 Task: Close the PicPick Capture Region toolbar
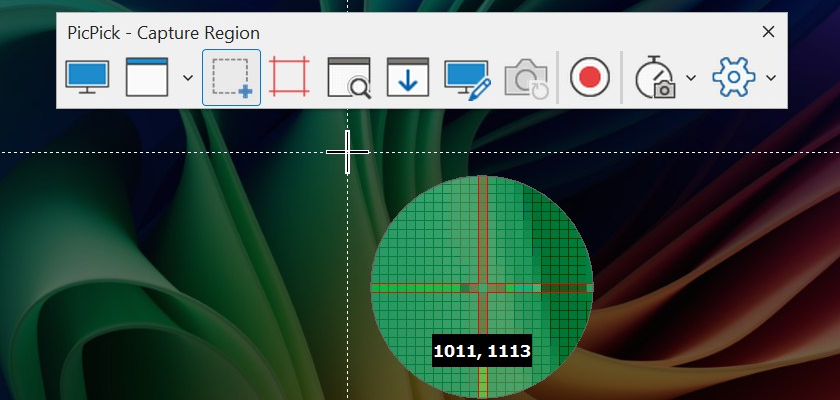pyautogui.click(x=768, y=32)
